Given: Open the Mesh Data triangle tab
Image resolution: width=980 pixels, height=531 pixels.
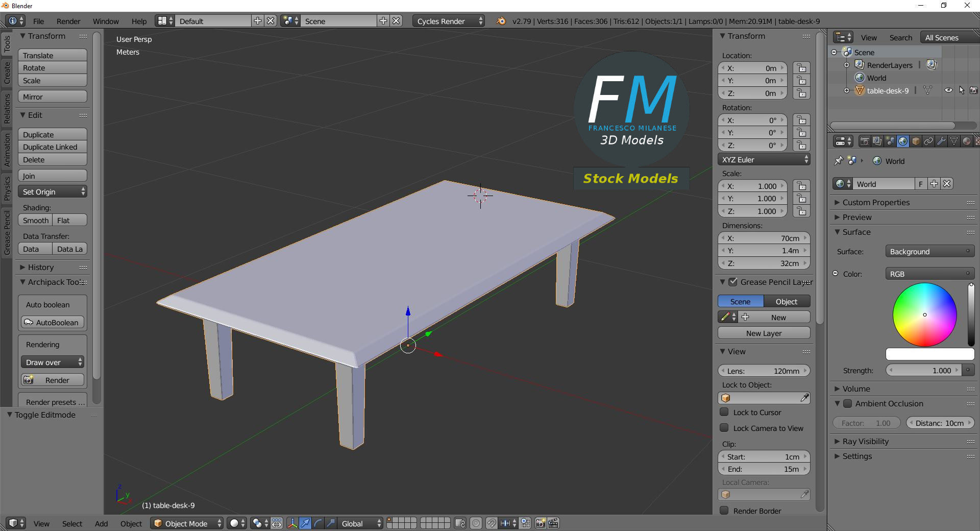Looking at the screenshot, I should point(953,141).
